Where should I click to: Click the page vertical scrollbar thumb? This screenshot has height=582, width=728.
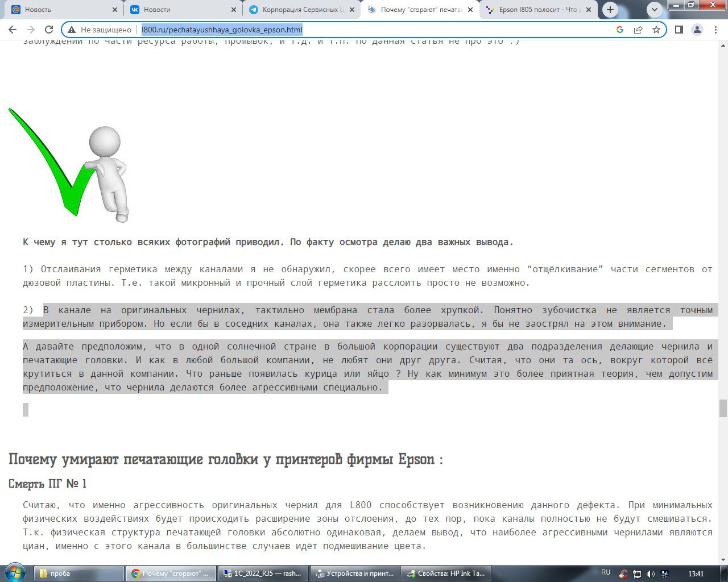(723, 408)
